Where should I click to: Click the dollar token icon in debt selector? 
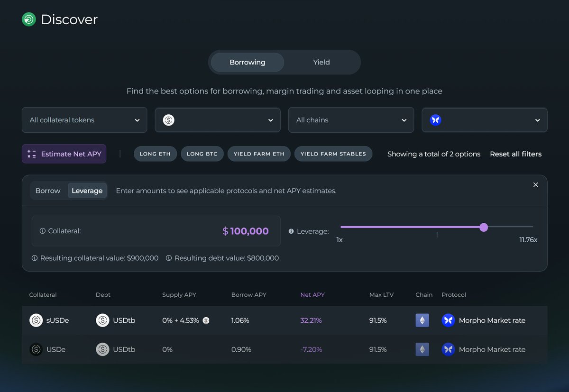click(x=168, y=120)
